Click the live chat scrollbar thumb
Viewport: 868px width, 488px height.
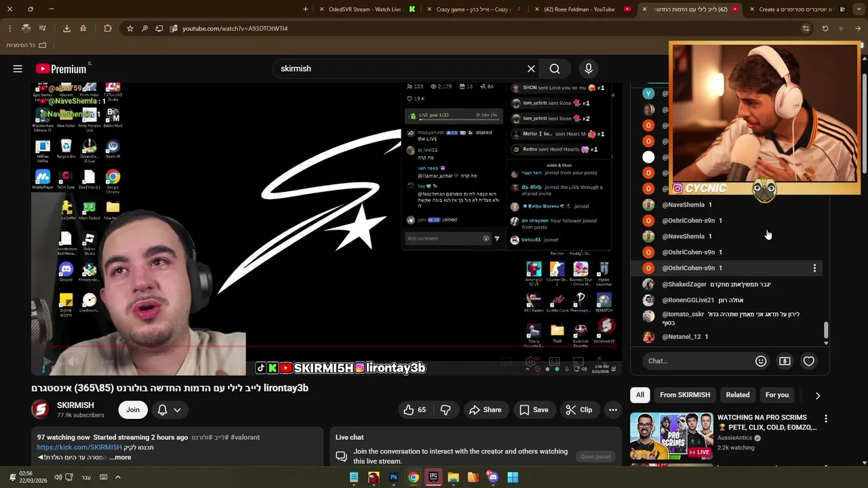pyautogui.click(x=825, y=330)
